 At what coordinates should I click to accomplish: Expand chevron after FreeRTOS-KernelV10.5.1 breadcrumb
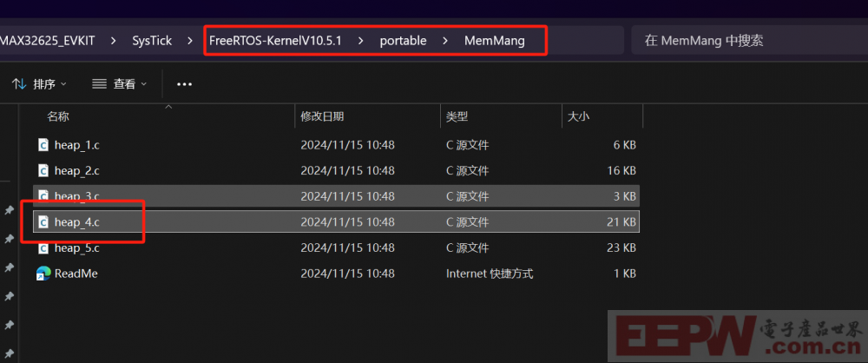pyautogui.click(x=361, y=41)
